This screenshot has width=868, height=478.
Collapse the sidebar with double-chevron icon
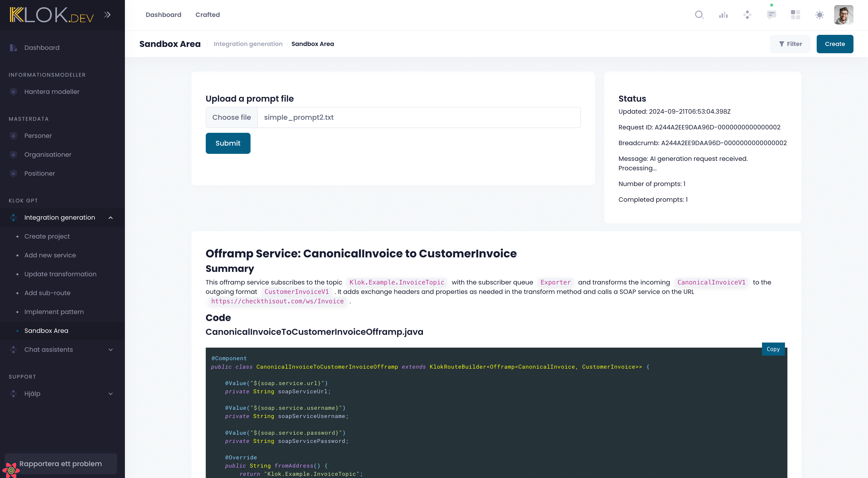107,15
